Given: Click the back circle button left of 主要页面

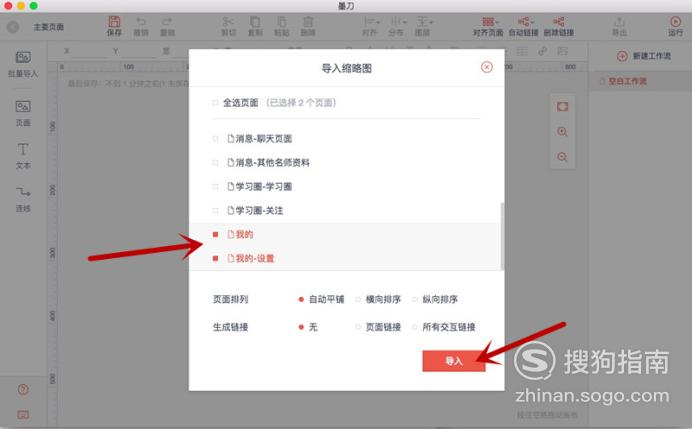Looking at the screenshot, I should coord(13,27).
